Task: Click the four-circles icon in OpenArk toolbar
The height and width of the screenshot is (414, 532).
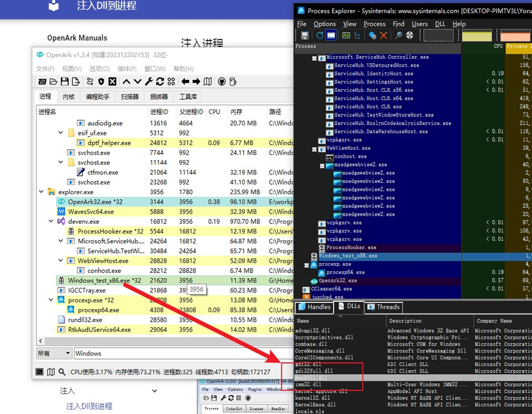Action: point(171,81)
